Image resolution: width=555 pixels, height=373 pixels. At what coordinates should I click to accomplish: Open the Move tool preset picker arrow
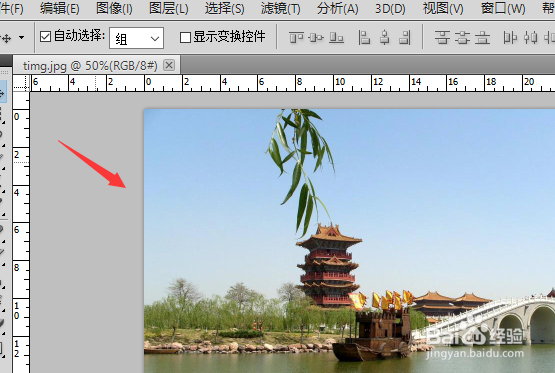[22, 37]
